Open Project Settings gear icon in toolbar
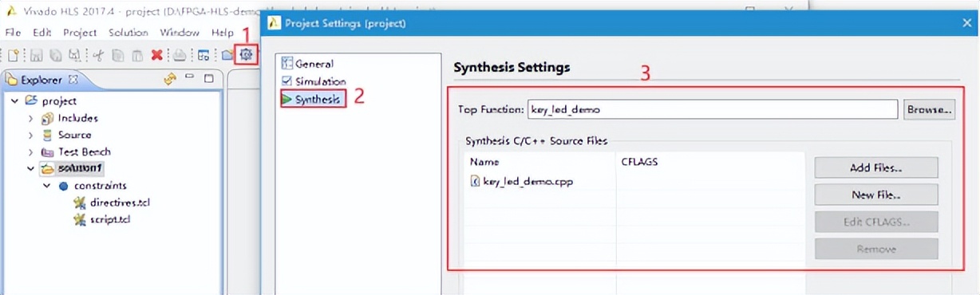The height and width of the screenshot is (295, 980). tap(247, 54)
